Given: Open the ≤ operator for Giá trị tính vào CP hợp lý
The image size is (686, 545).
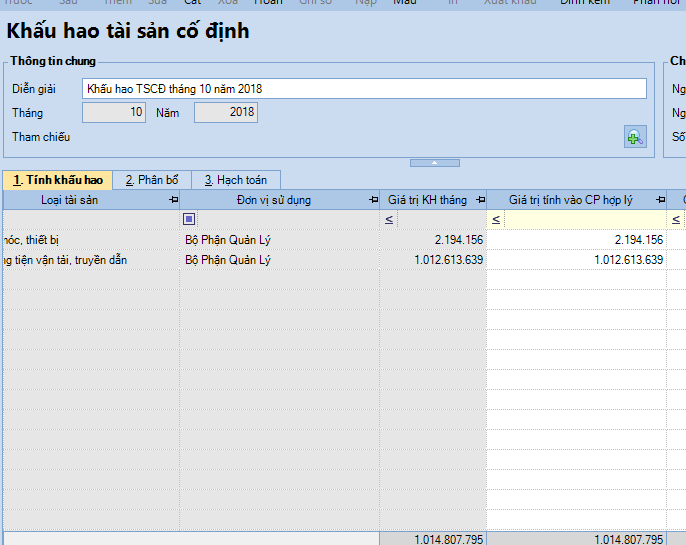Looking at the screenshot, I should (496, 219).
